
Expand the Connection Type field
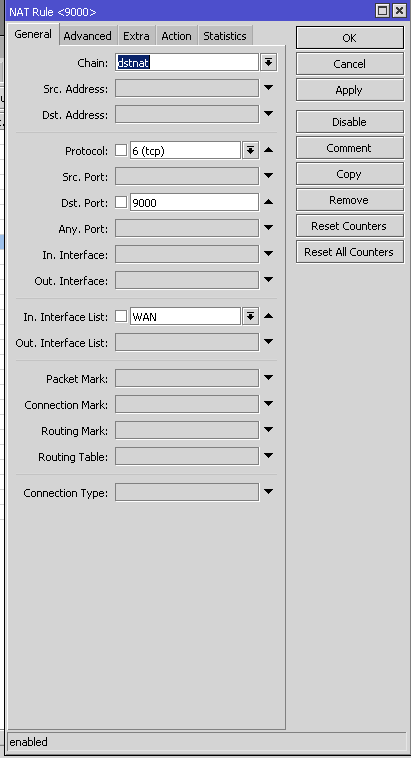[x=269, y=492]
